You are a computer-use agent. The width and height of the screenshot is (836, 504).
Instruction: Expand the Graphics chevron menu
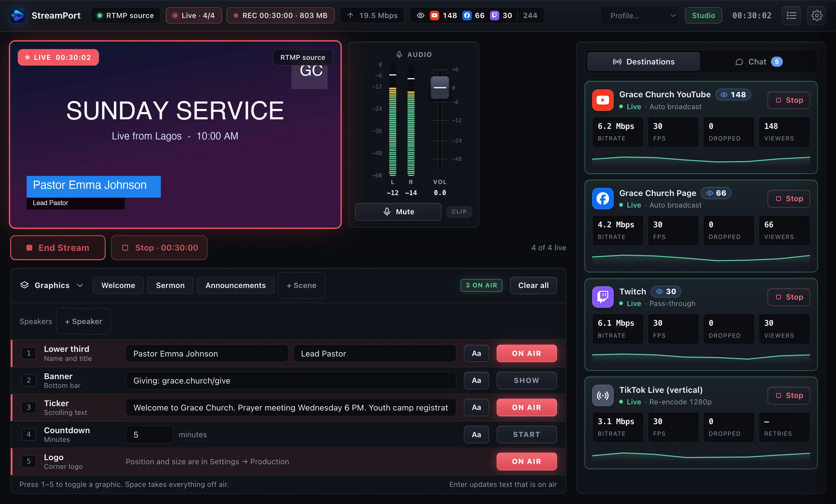pos(80,285)
